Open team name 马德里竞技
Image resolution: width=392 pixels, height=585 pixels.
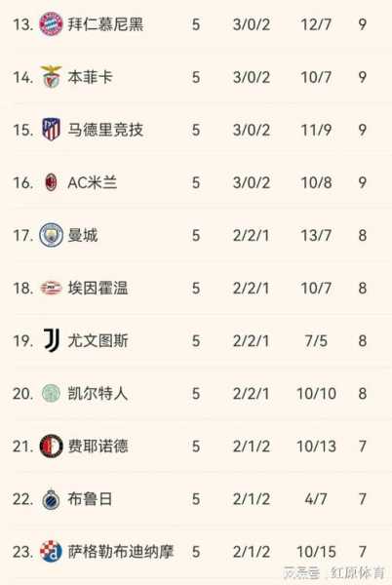pos(105,130)
